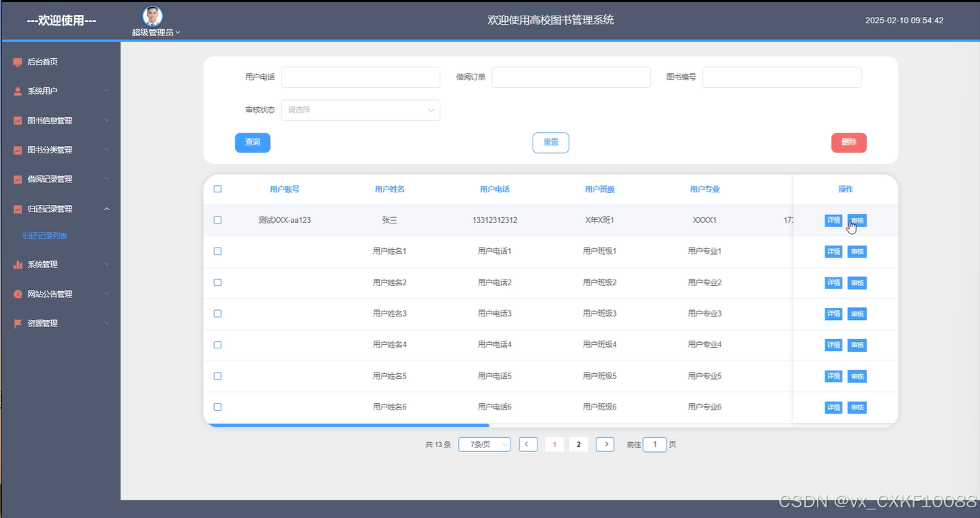The height and width of the screenshot is (518, 980).
Task: Expand the 网站公告管理 menu chevron
Action: click(x=107, y=294)
